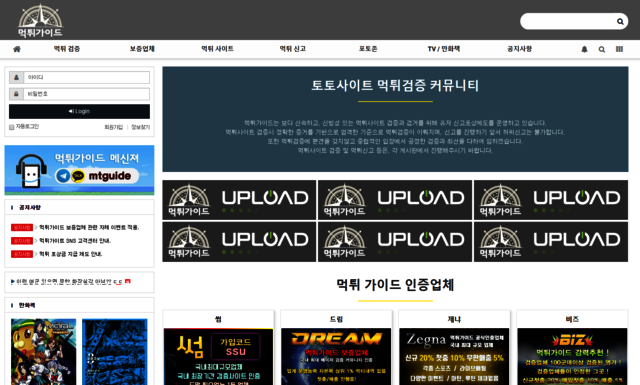Click the top-middle UPLOAD banner
This screenshot has width=640, height=385.
tap(395, 200)
